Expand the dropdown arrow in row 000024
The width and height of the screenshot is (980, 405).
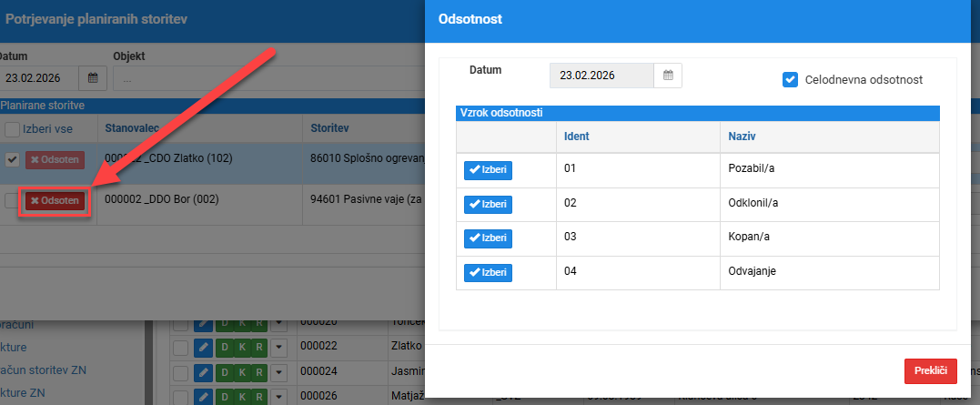point(278,372)
